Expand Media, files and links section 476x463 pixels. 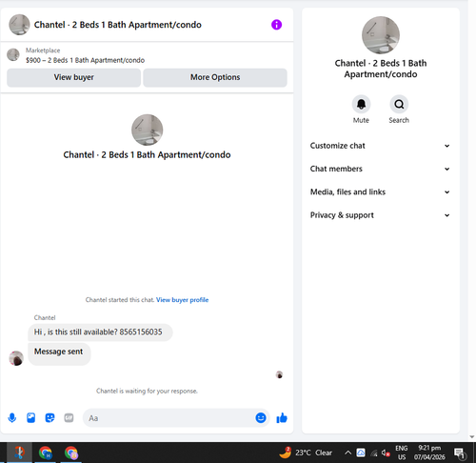[380, 192]
